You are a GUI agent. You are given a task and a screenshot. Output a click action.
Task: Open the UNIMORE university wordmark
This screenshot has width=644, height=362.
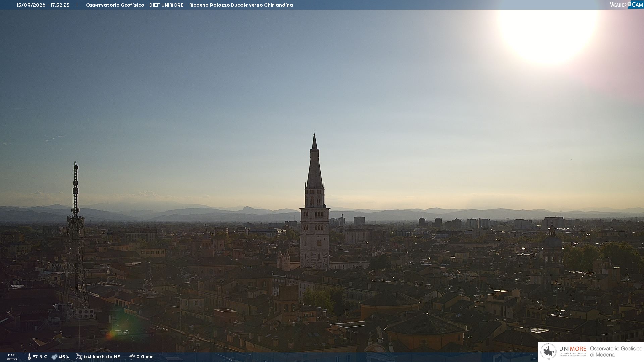tap(573, 351)
